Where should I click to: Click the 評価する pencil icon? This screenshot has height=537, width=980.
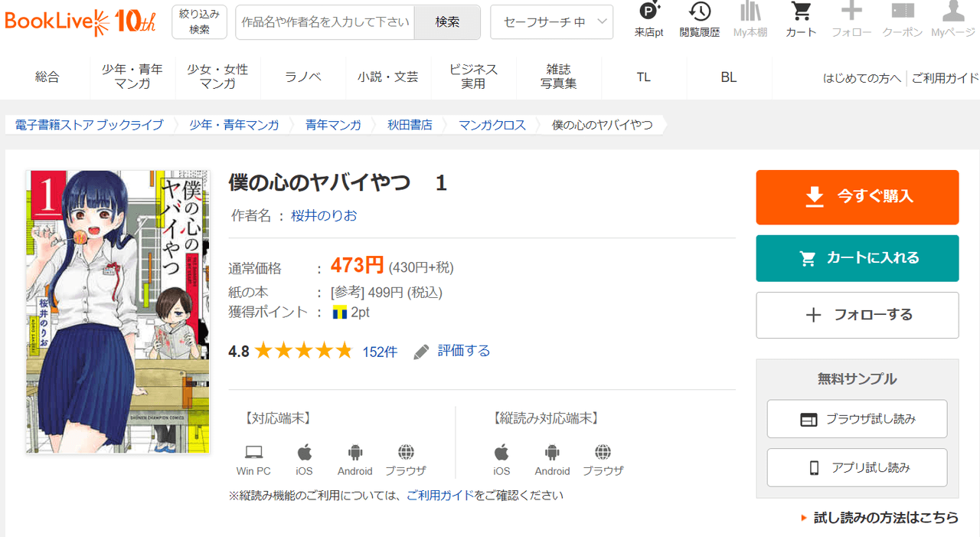(x=422, y=352)
